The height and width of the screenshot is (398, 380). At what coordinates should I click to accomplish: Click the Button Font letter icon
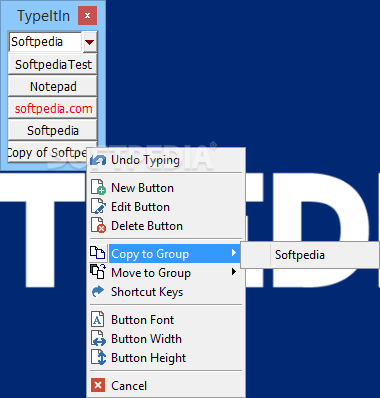pyautogui.click(x=98, y=319)
